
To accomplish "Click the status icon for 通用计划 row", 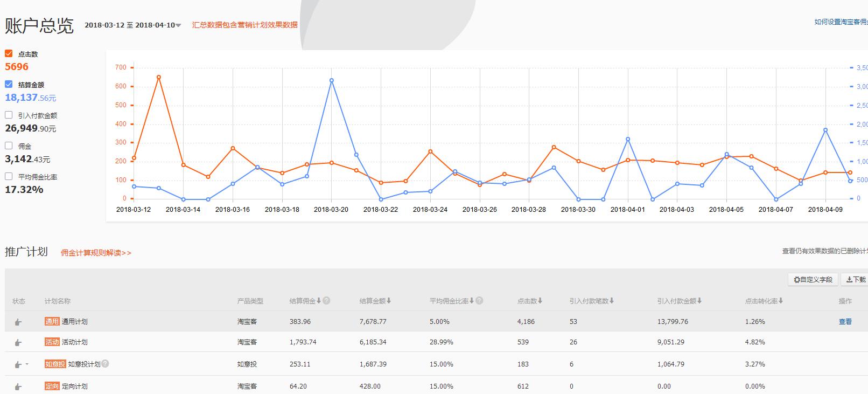I will [18, 322].
